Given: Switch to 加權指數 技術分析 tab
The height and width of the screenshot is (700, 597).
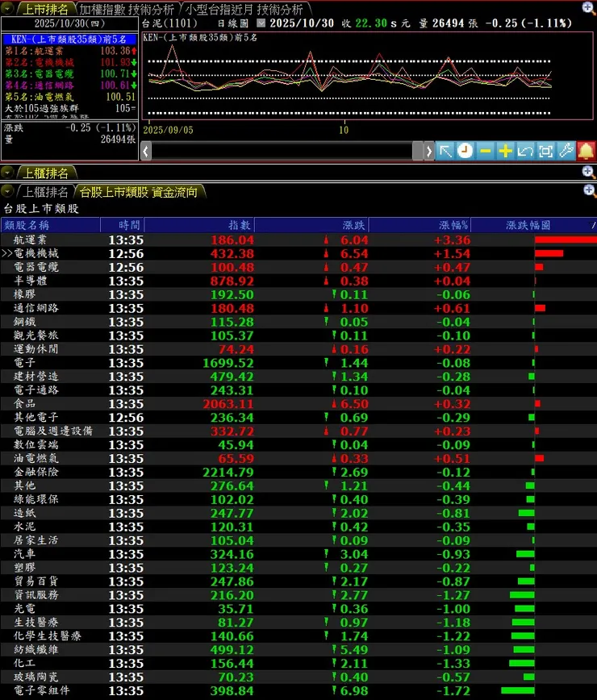Looking at the screenshot, I should [127, 9].
